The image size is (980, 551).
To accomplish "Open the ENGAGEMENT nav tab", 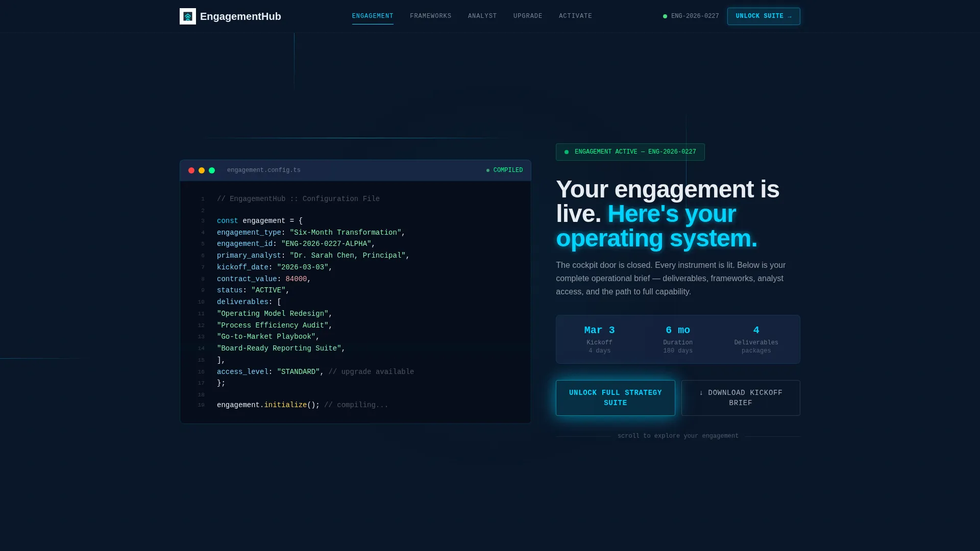I will [373, 16].
